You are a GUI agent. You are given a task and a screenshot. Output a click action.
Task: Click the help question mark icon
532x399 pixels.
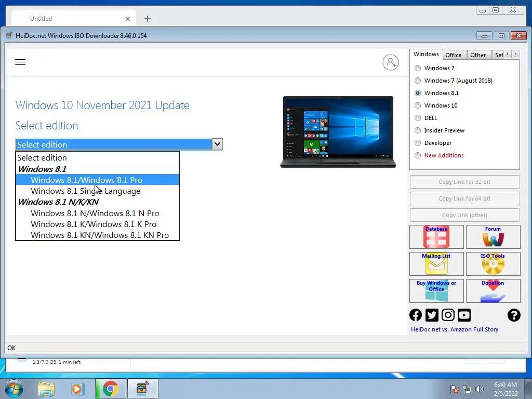(514, 315)
